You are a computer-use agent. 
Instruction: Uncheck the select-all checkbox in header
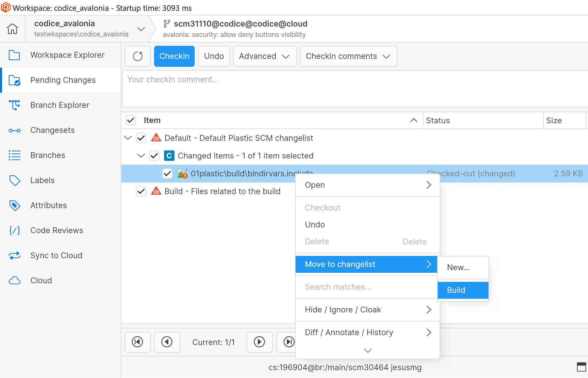130,120
